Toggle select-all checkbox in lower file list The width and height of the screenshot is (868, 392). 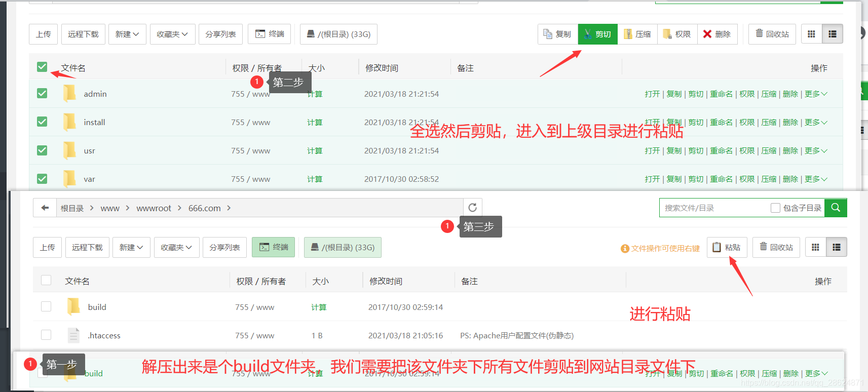pos(46,280)
